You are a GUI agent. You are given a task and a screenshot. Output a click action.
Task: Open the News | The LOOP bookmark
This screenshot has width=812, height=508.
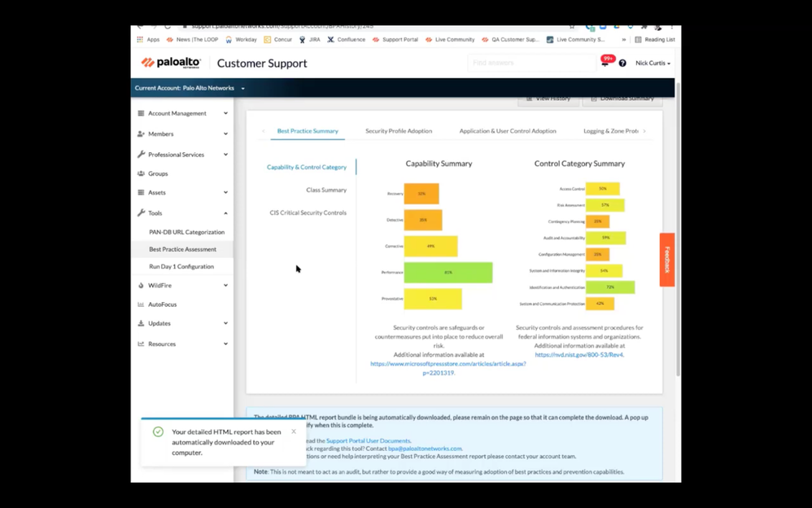[192, 39]
